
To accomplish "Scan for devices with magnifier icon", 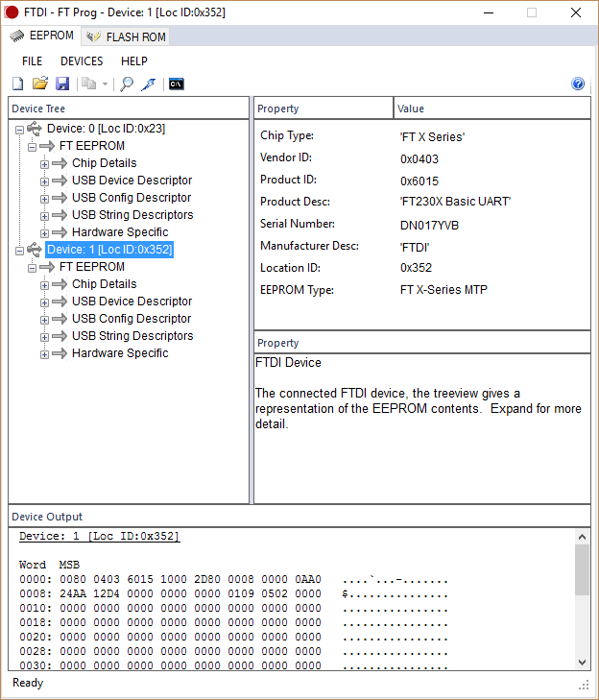I will (x=126, y=84).
